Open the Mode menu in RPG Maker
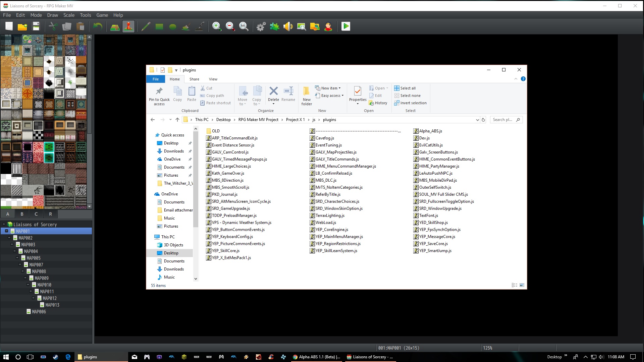Screen dimensions: 644x362 coord(36,15)
